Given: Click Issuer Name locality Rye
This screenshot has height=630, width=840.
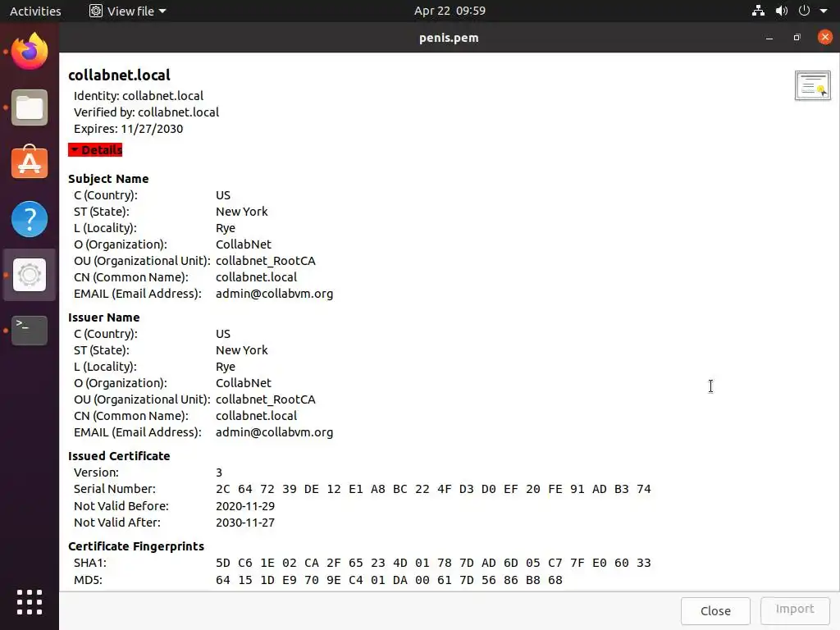Looking at the screenshot, I should click(x=225, y=367).
